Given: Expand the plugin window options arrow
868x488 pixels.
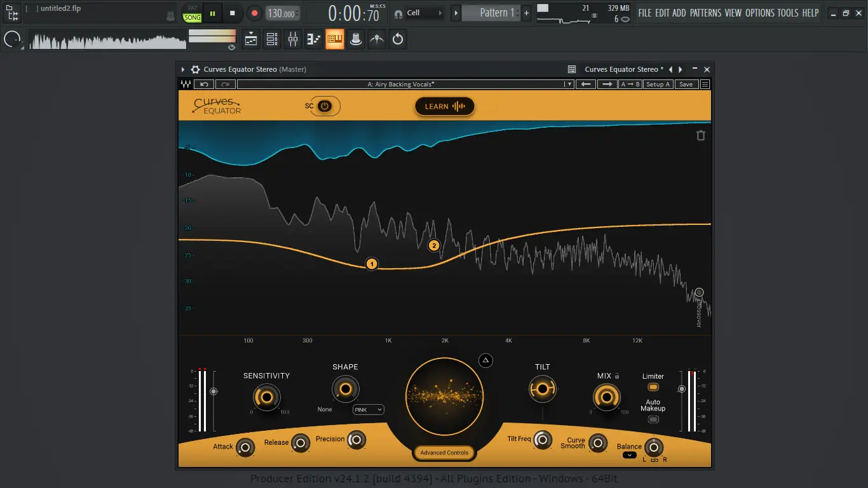Looking at the screenshot, I should tap(183, 69).
